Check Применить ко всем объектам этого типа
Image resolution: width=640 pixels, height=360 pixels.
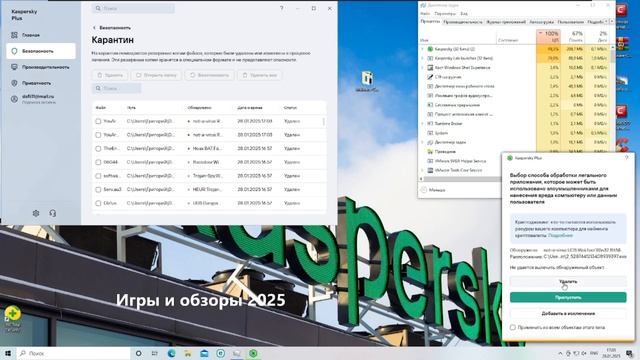pyautogui.click(x=513, y=327)
